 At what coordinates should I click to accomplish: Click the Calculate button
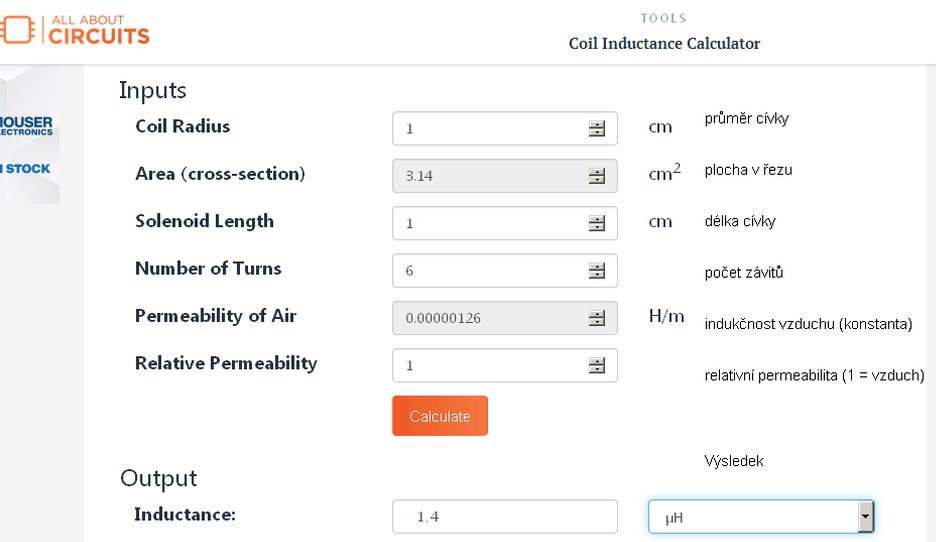(440, 415)
